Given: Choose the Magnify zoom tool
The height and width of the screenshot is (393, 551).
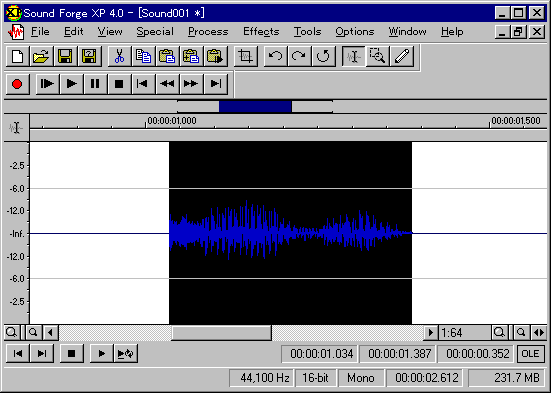Looking at the screenshot, I should point(378,56).
